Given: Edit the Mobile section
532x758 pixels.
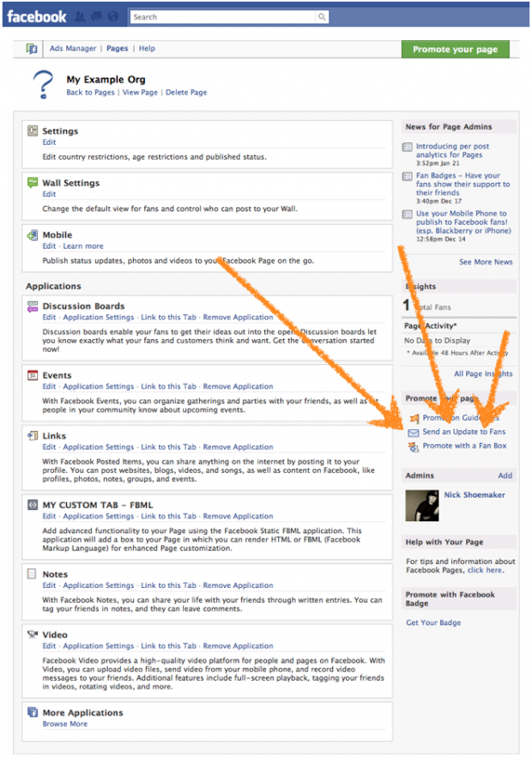Looking at the screenshot, I should (49, 246).
